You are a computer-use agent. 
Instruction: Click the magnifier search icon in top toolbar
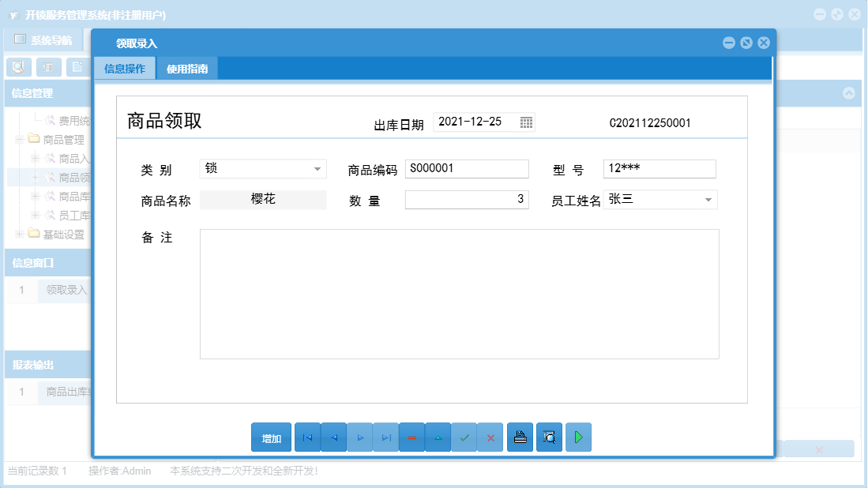[x=18, y=66]
